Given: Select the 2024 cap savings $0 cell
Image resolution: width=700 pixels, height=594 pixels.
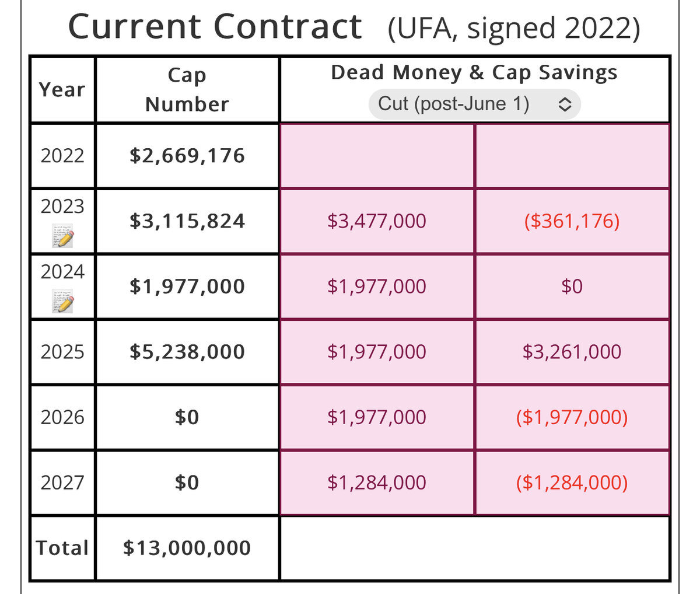Looking at the screenshot, I should pyautogui.click(x=572, y=286).
